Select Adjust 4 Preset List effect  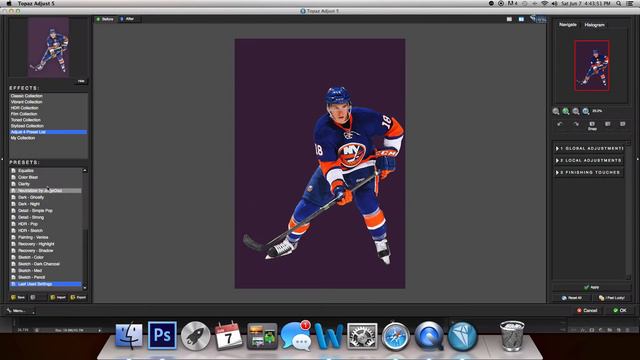point(48,132)
